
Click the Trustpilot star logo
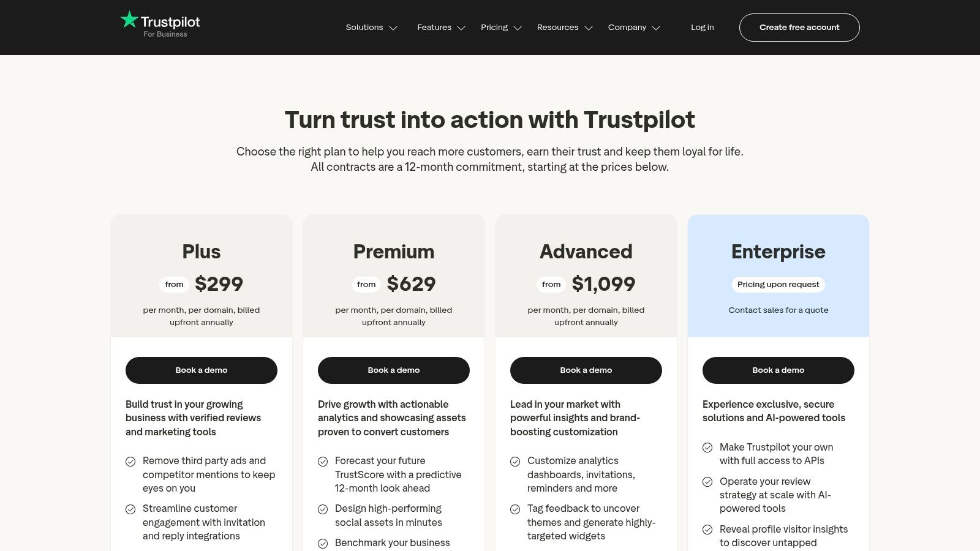point(129,20)
